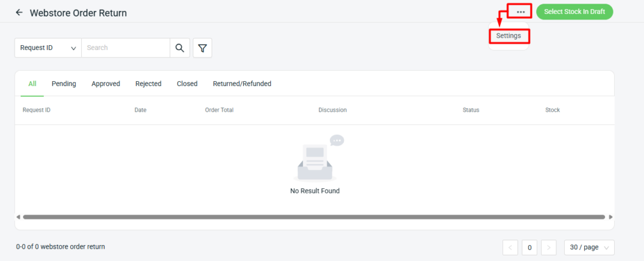Go to next page arrow
644x261 pixels.
[548, 247]
